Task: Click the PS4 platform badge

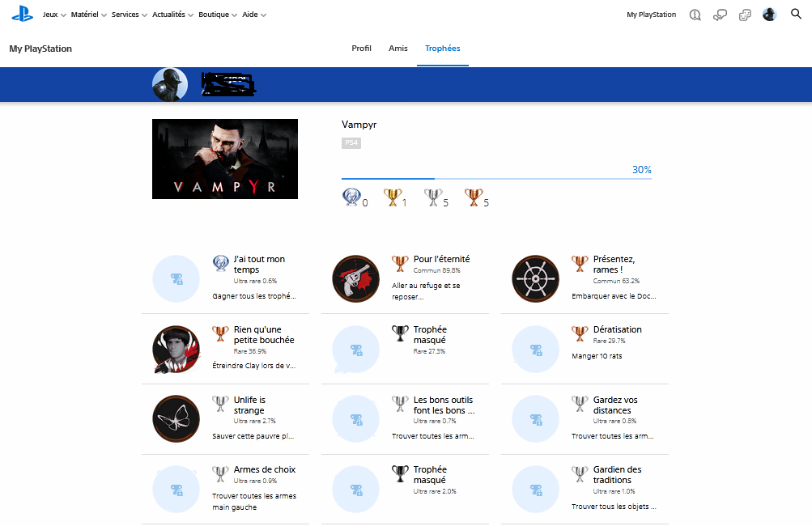Action: tap(351, 143)
